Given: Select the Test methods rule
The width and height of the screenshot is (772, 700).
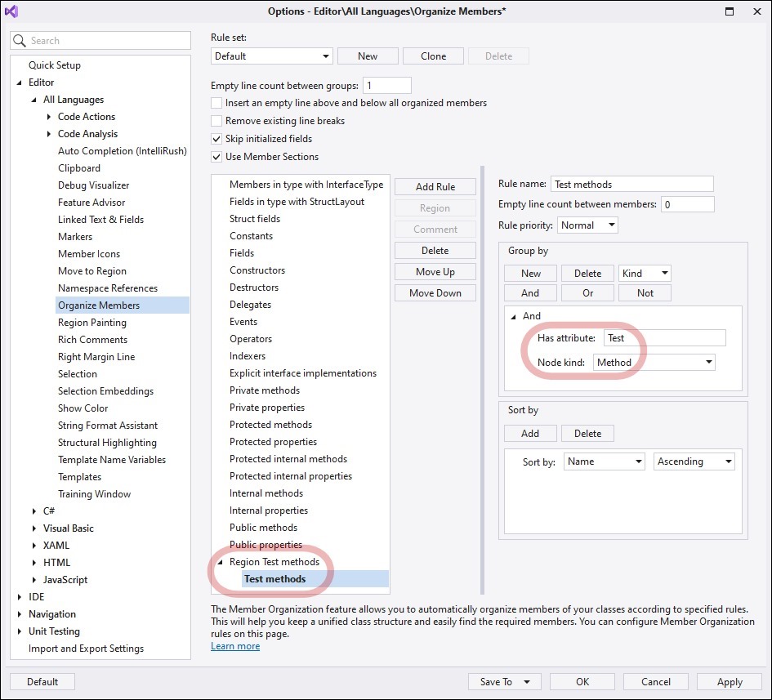Looking at the screenshot, I should 315,579.
